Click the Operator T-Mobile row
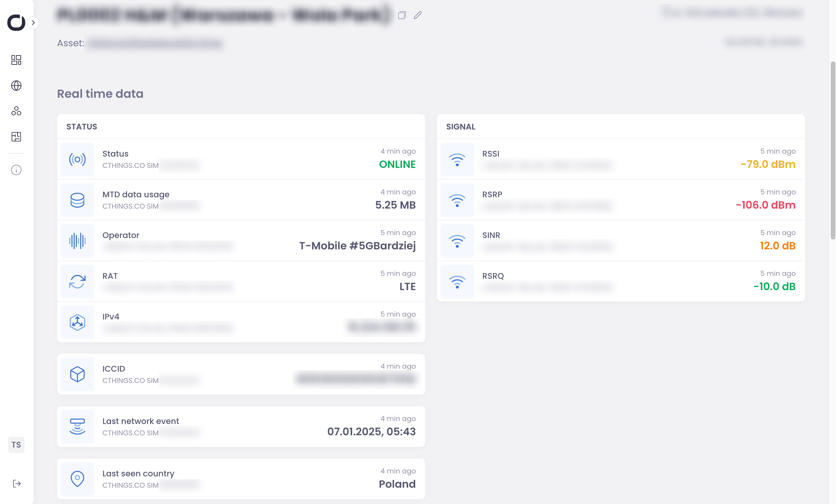Image resolution: width=836 pixels, height=504 pixels. [241, 240]
